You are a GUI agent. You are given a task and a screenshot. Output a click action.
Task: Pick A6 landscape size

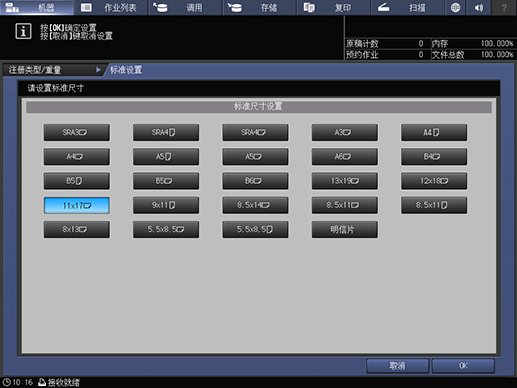[345, 157]
